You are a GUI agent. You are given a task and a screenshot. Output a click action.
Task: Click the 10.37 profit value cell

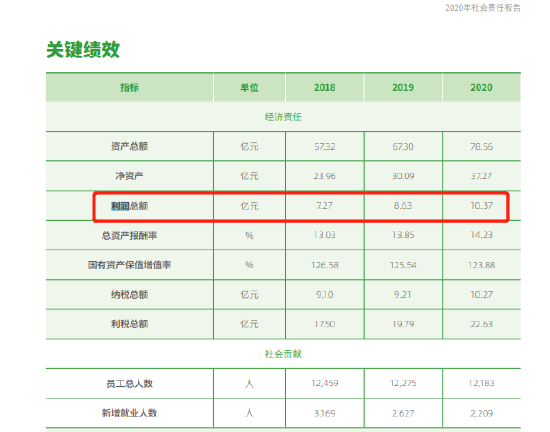(482, 205)
